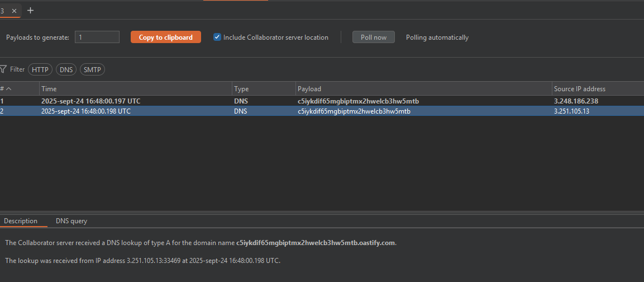Click the Poll now button
644x282 pixels.
[x=373, y=37]
